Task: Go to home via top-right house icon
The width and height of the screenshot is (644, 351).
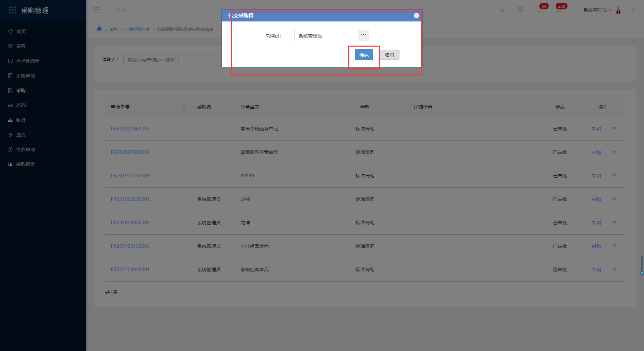Action: click(502, 10)
